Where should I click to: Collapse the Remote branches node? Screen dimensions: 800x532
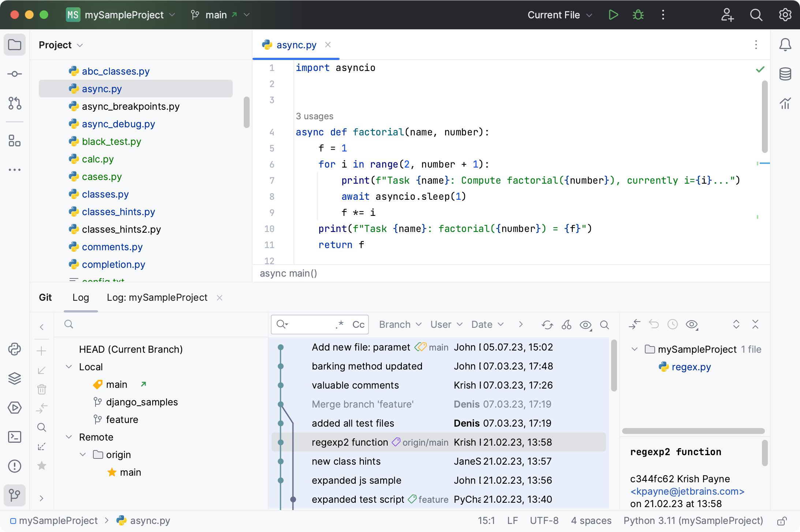(69, 437)
